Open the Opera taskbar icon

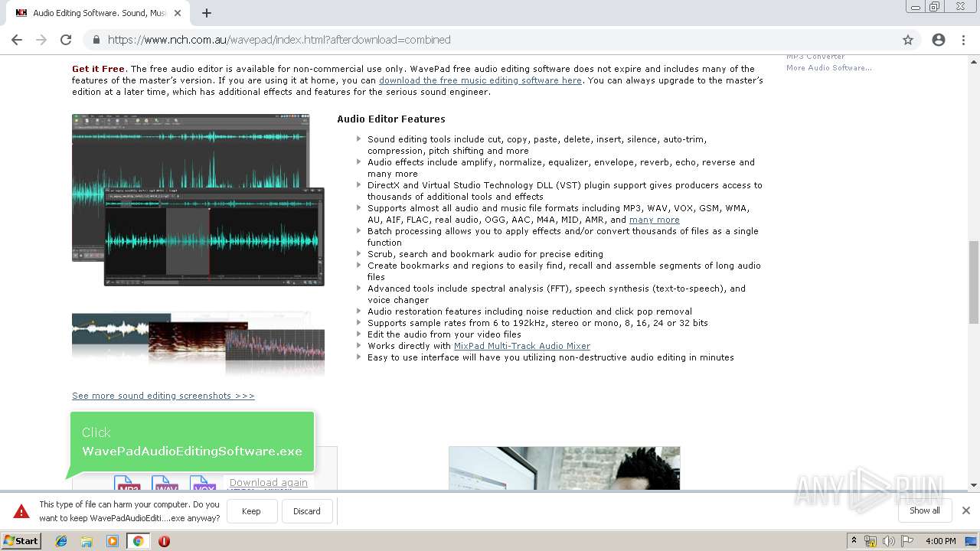pyautogui.click(x=164, y=541)
